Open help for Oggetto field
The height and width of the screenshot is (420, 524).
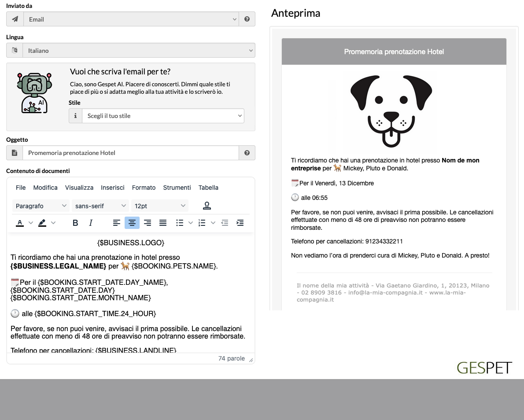click(x=247, y=153)
